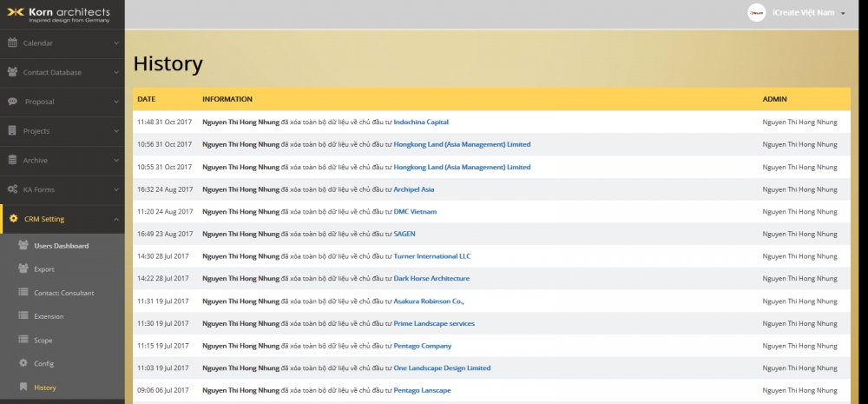The image size is (868, 404).
Task: Open the Proposal menu item
Action: coord(62,102)
